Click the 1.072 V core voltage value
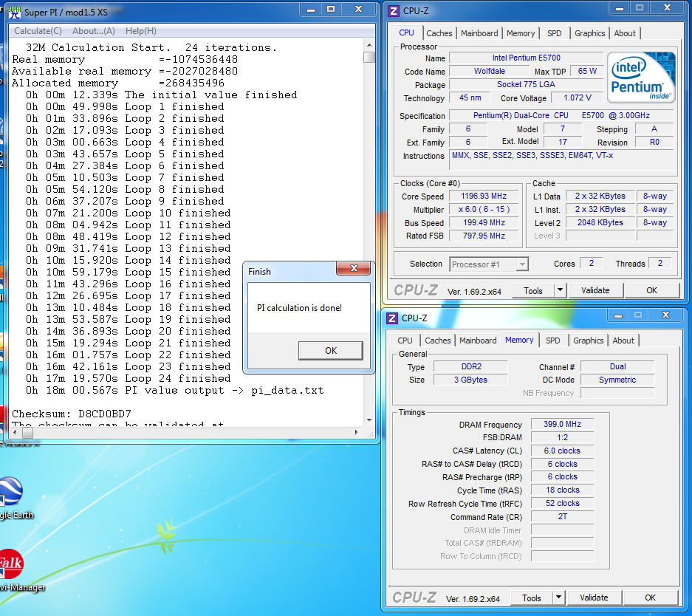The image size is (692, 616). pyautogui.click(x=578, y=97)
